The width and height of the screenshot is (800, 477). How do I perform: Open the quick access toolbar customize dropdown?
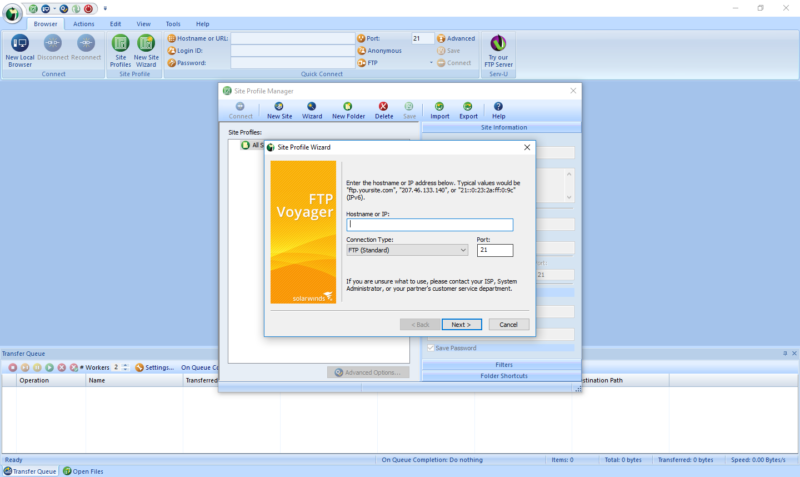point(106,9)
